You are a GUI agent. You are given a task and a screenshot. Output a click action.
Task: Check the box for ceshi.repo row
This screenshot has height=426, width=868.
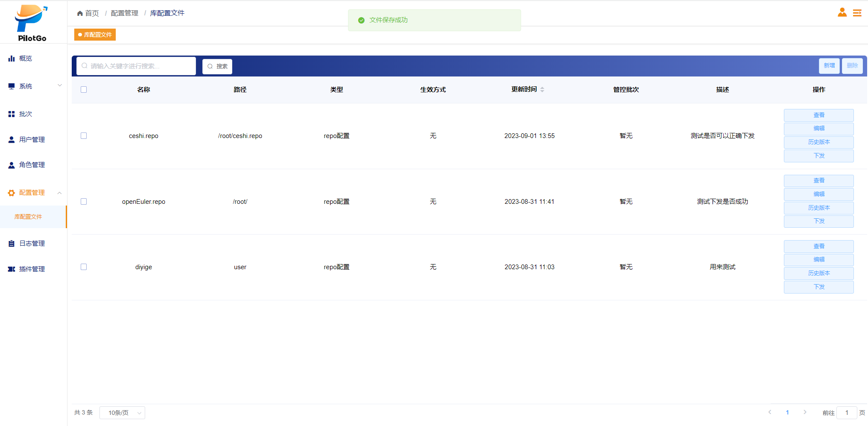coord(84,136)
